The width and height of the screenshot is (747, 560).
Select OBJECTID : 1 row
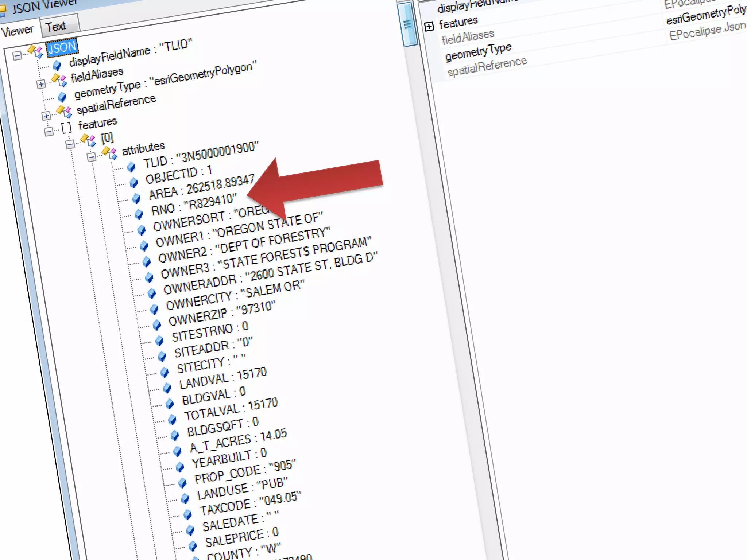tap(179, 174)
